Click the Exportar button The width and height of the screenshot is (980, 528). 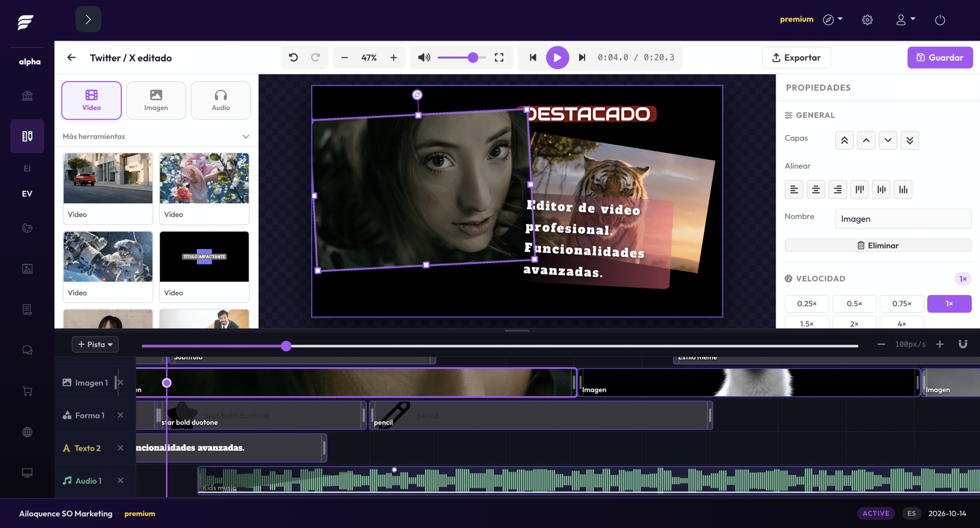point(797,57)
